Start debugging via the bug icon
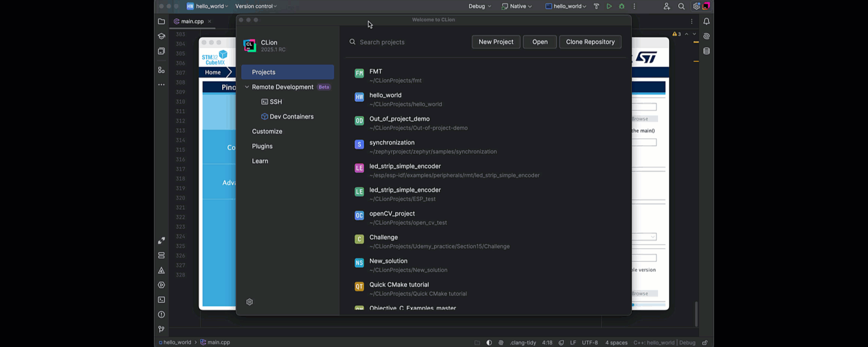 [621, 6]
